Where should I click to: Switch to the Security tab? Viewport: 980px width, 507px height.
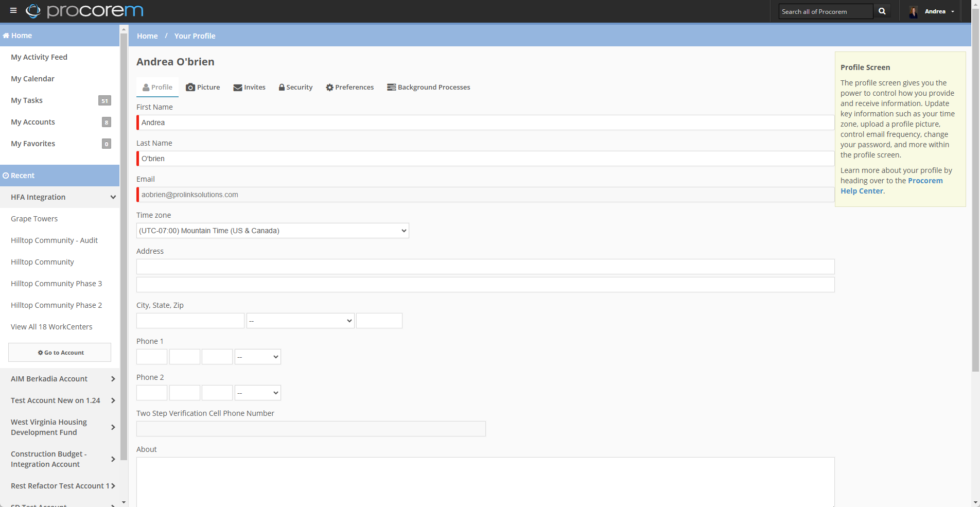pos(295,87)
